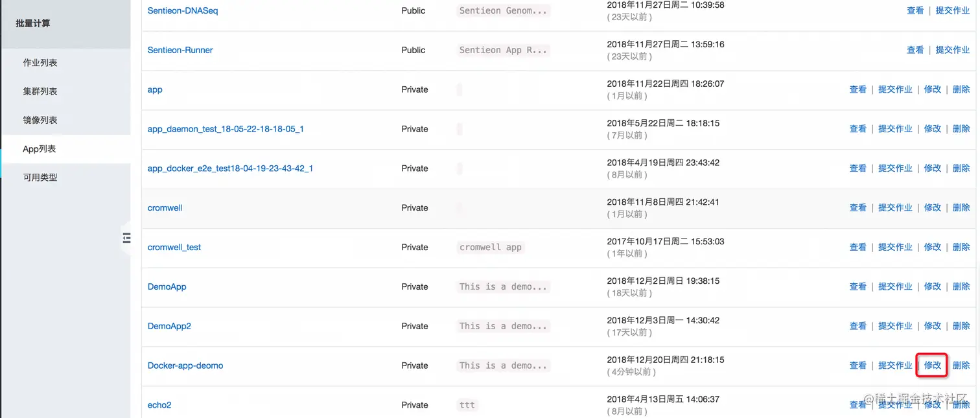Click 提交作业 for Sentieon-Runner
The height and width of the screenshot is (418, 980).
[x=953, y=50]
